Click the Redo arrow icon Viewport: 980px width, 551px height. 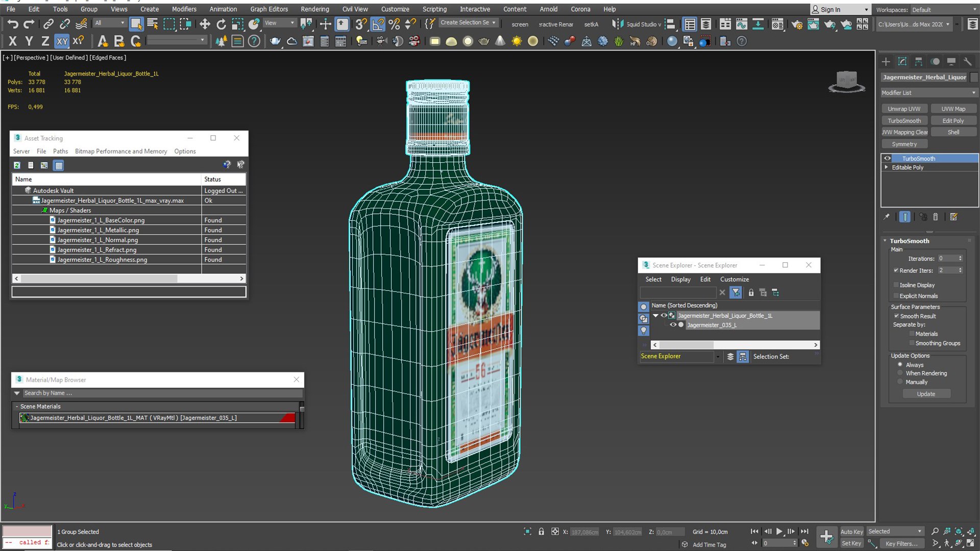pyautogui.click(x=29, y=24)
